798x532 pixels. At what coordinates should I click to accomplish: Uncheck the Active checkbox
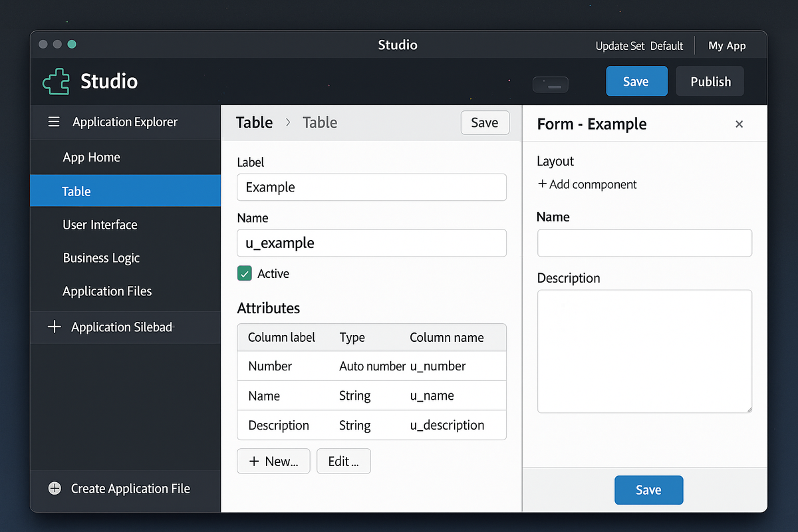coord(245,273)
